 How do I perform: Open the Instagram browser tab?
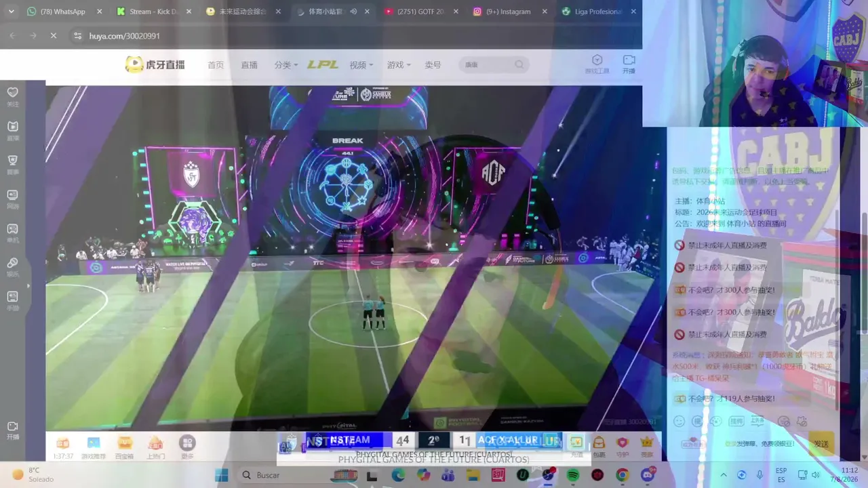510,12
